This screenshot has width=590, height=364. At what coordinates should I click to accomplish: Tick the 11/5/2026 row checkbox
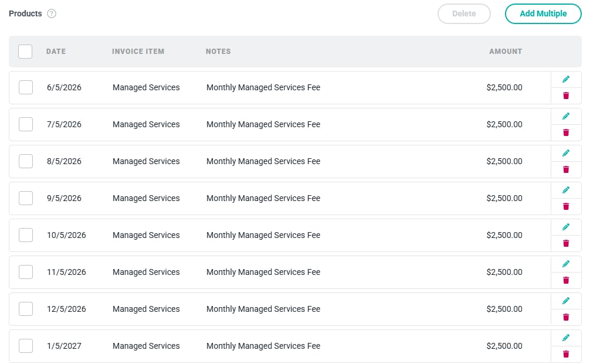26,272
